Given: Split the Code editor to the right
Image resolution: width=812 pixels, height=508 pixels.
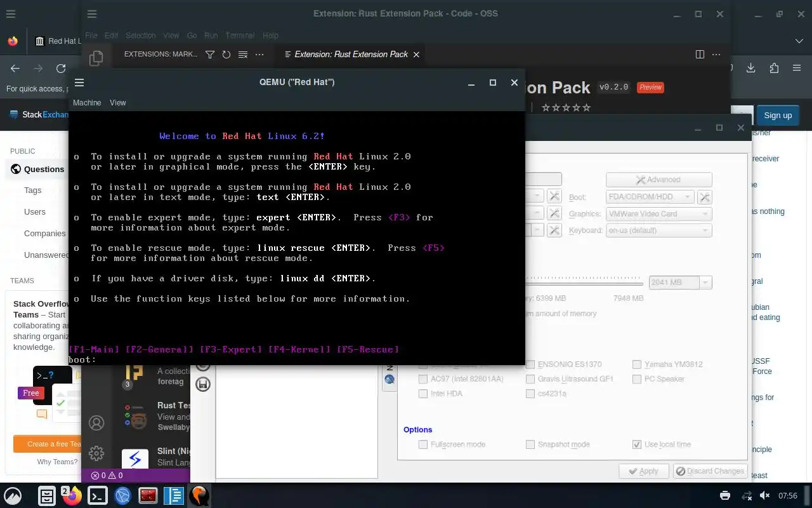Looking at the screenshot, I should click(x=700, y=55).
